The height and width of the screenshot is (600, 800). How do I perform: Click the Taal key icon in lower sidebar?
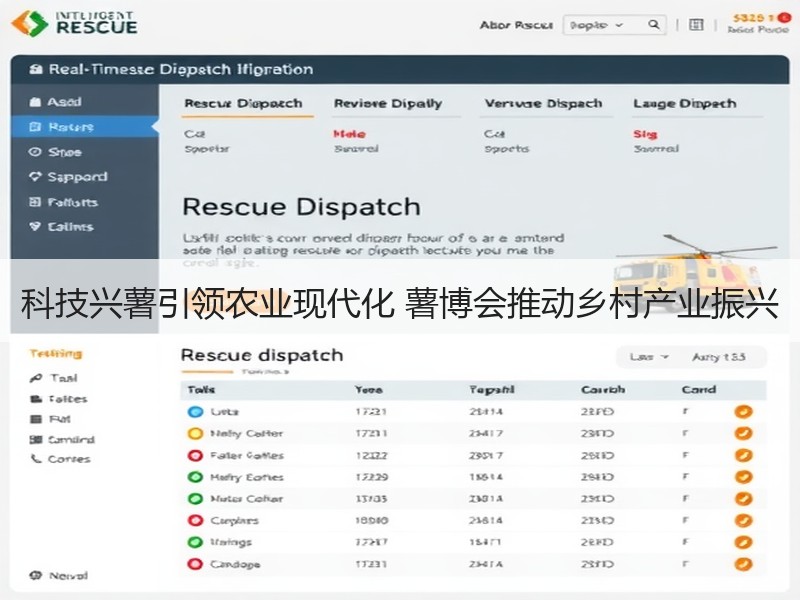(x=36, y=378)
